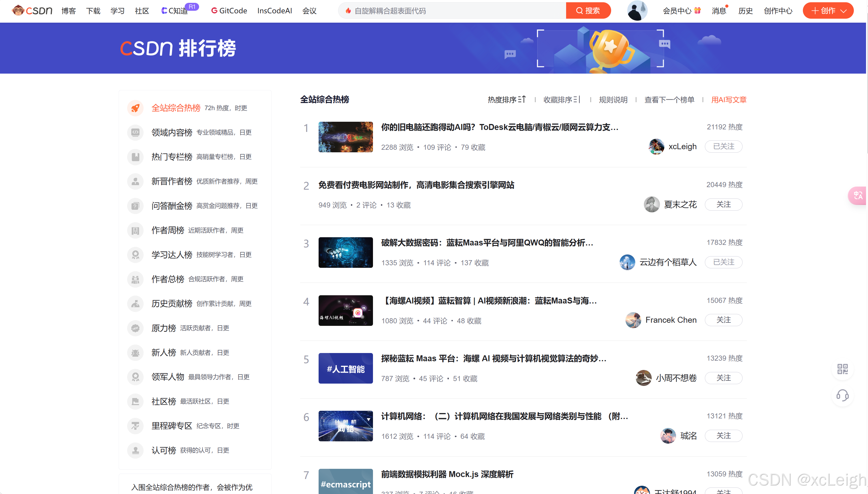This screenshot has height=494, width=868.
Task: Click the icon beside 社区榜
Action: 135,401
